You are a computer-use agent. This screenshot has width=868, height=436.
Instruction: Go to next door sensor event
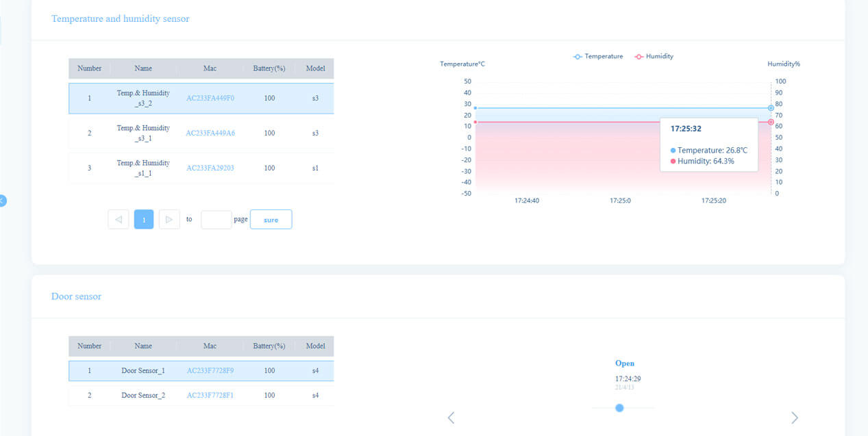(x=794, y=418)
